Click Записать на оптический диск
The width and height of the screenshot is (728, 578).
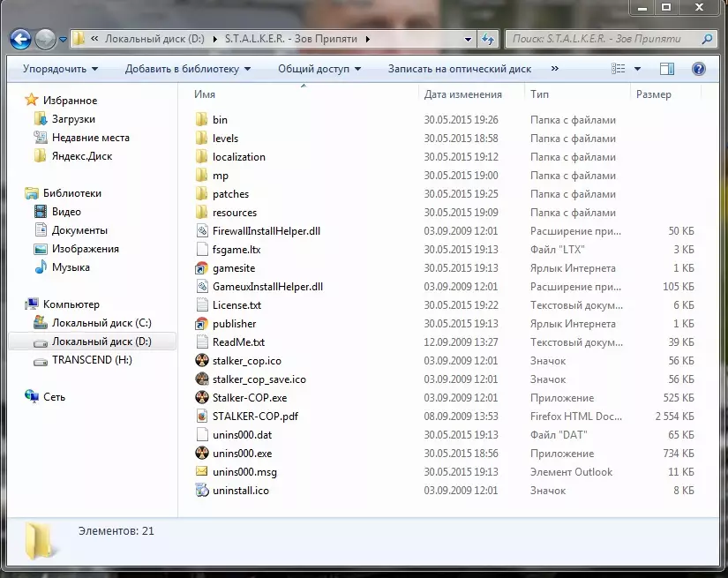point(460,69)
